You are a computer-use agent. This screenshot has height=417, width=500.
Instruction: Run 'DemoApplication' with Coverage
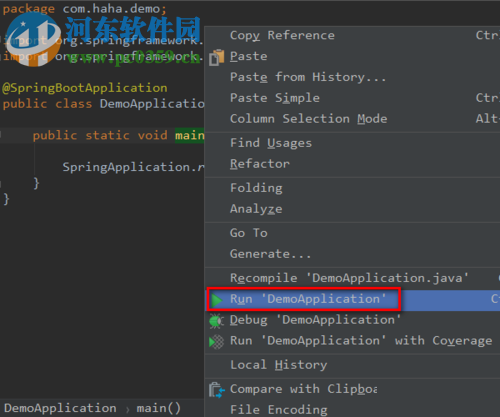point(352,341)
